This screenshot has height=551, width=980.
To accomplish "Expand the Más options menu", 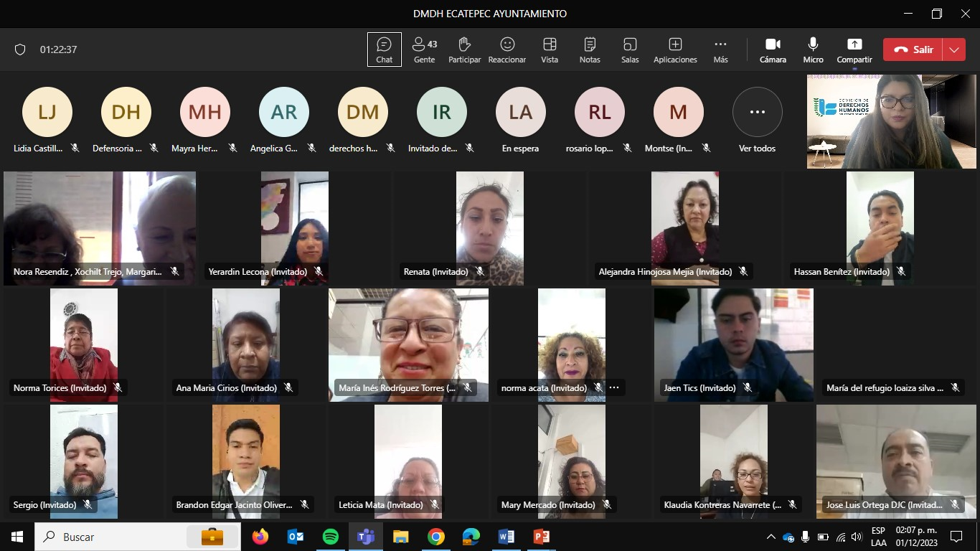I will coord(720,50).
